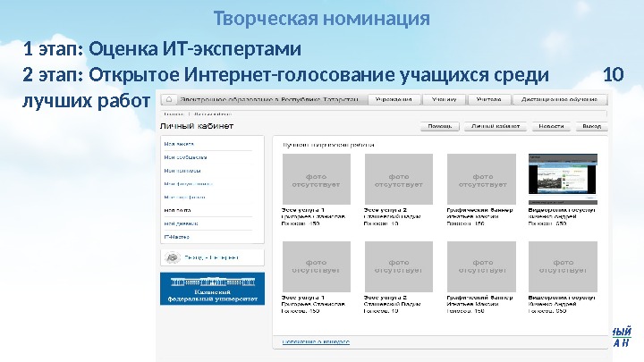Click second-row Видеоролик госуслуг title
The image size is (644, 362).
click(x=562, y=298)
